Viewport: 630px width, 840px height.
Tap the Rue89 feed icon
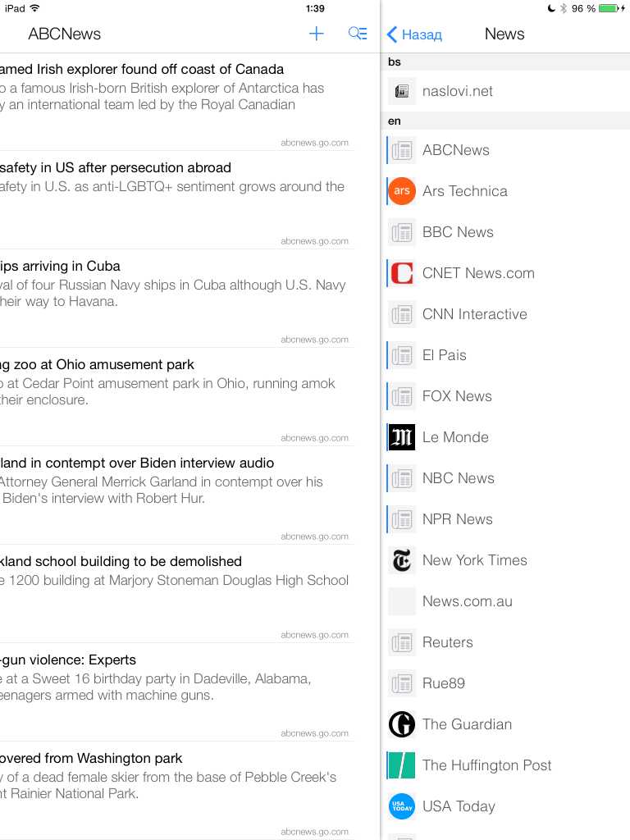pyautogui.click(x=402, y=683)
